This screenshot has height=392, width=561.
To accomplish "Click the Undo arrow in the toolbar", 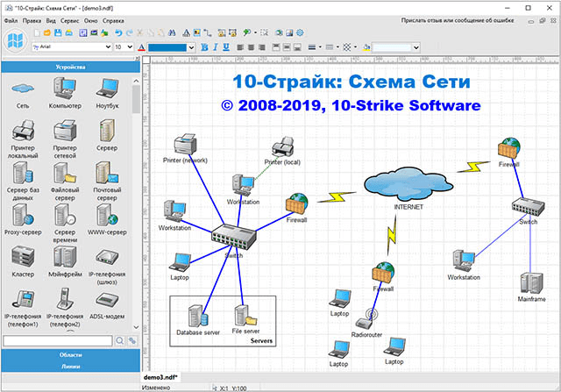I will [x=117, y=32].
